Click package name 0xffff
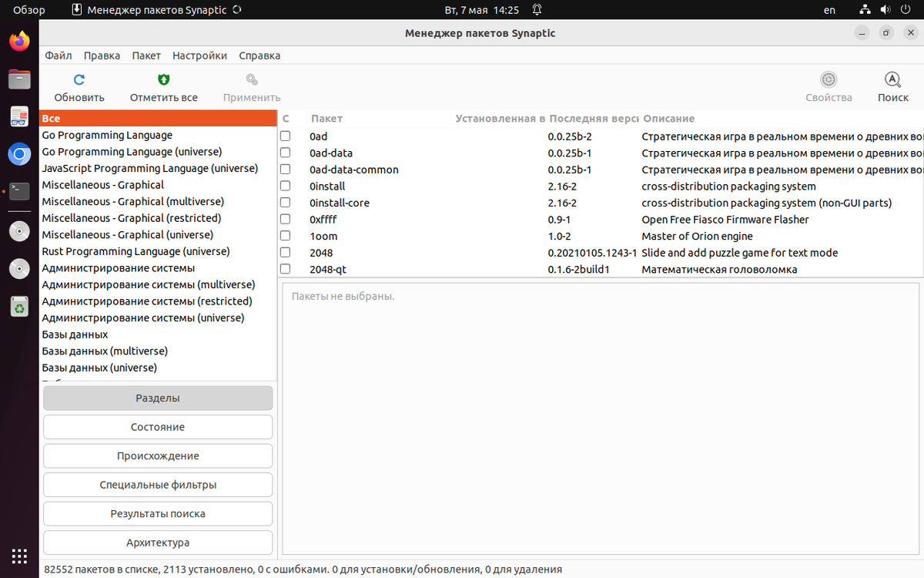 point(323,220)
